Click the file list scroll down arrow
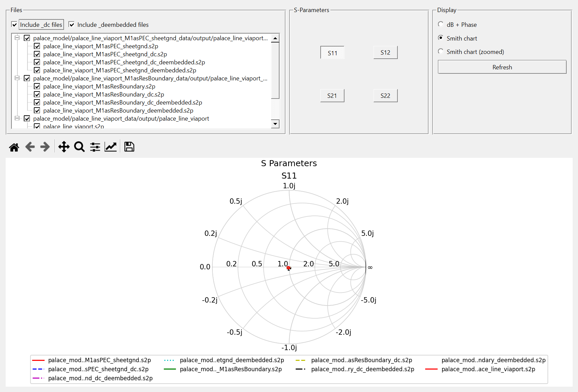578x392 pixels. 275,124
